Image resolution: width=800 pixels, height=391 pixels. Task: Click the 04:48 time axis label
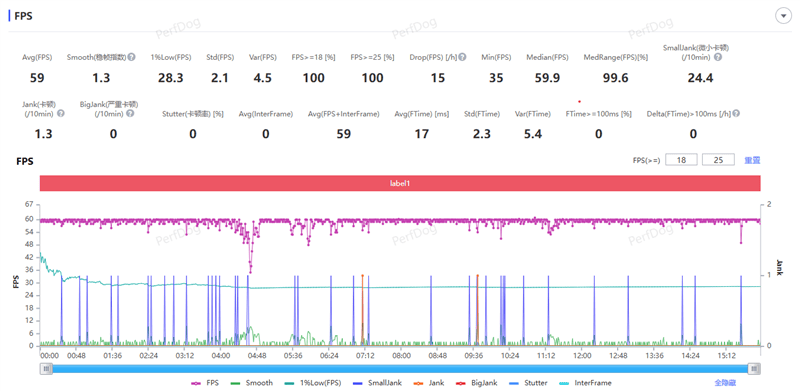pyautogui.click(x=257, y=355)
